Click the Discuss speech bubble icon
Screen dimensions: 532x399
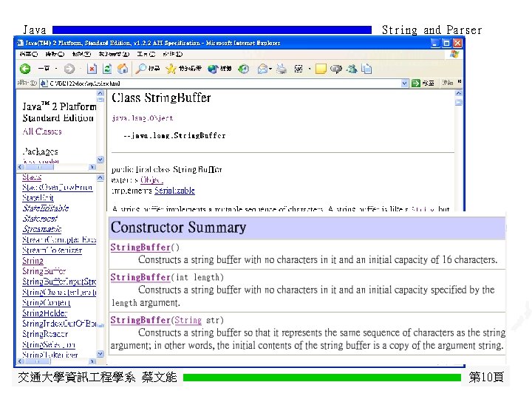coord(336,69)
